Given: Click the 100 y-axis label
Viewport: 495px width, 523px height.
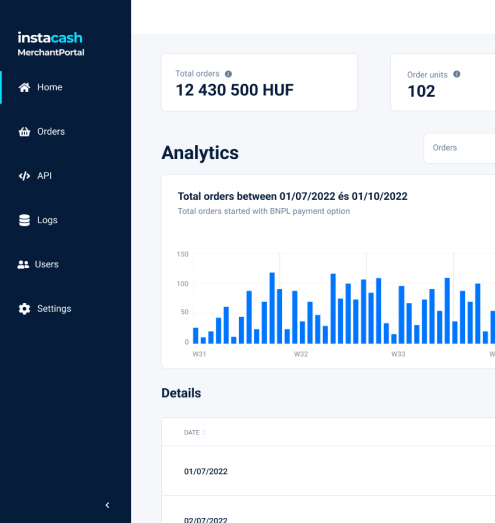Looking at the screenshot, I should coord(182,284).
